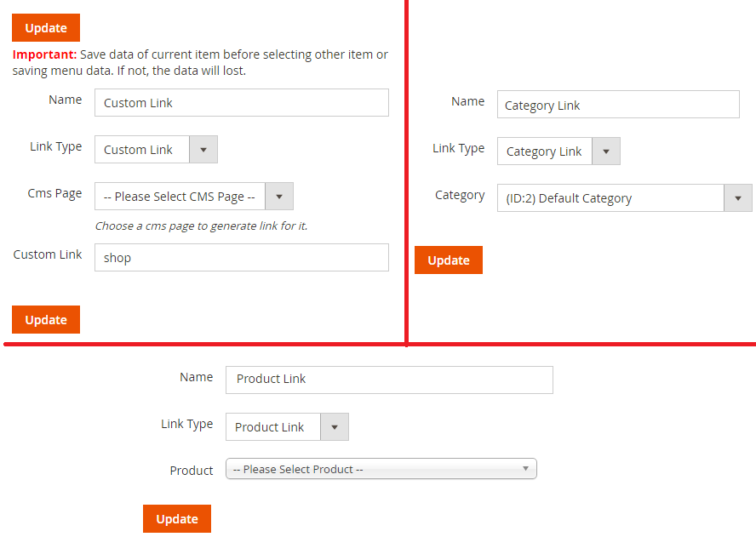Click the arrow icon beside Custom Link type

click(203, 150)
